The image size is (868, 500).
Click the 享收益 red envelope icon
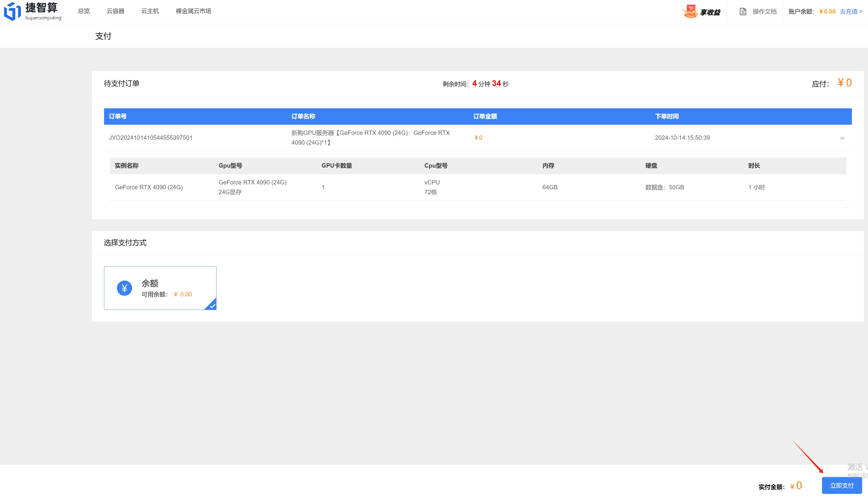point(690,11)
